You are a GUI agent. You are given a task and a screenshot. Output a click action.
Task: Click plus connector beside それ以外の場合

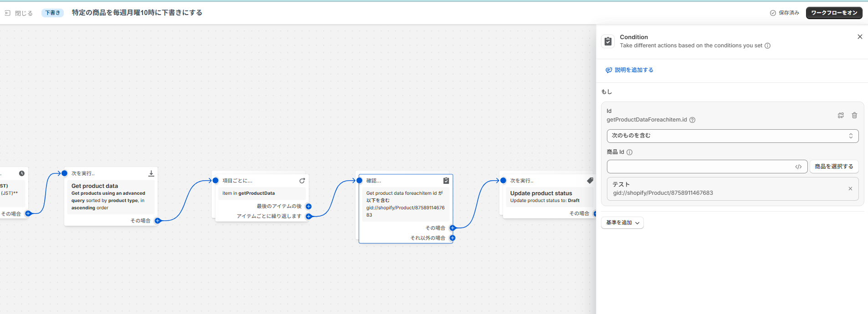click(x=452, y=238)
